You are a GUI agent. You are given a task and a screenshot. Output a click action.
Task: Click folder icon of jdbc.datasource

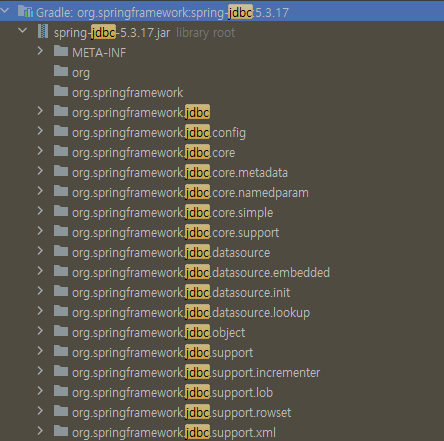point(61,251)
